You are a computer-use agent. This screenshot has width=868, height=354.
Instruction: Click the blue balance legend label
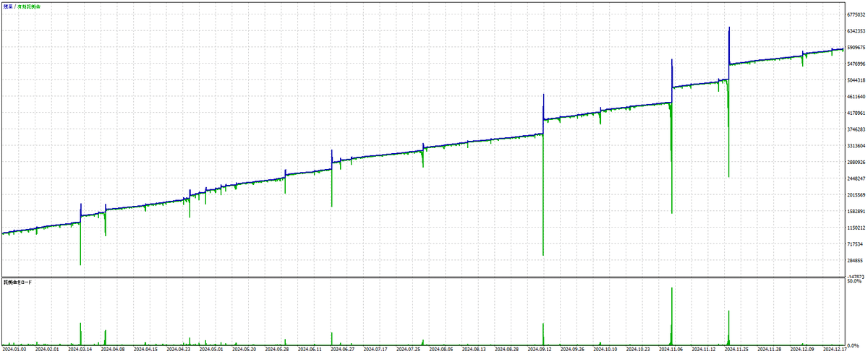coord(7,5)
